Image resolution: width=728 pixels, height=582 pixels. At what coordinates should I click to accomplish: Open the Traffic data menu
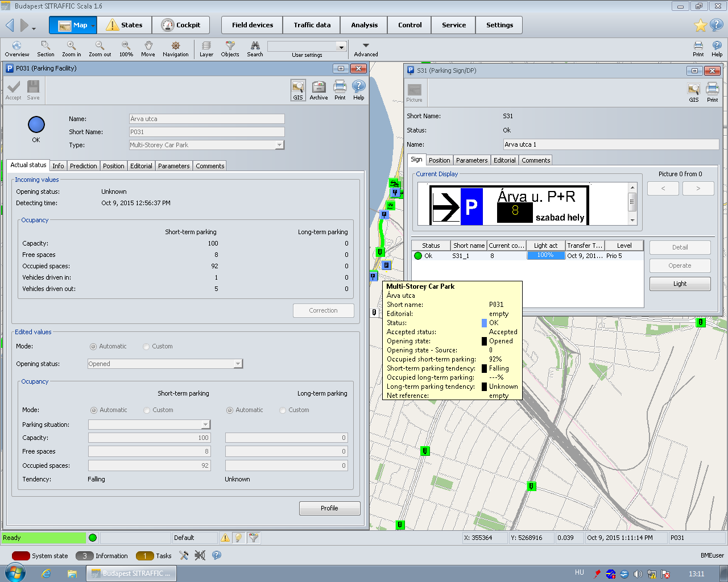pos(312,25)
